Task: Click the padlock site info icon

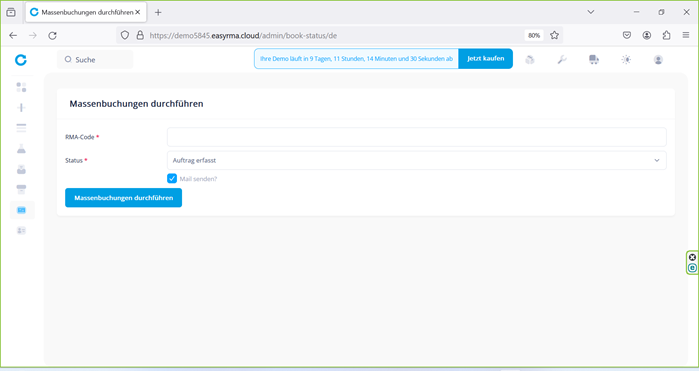Action: (140, 35)
